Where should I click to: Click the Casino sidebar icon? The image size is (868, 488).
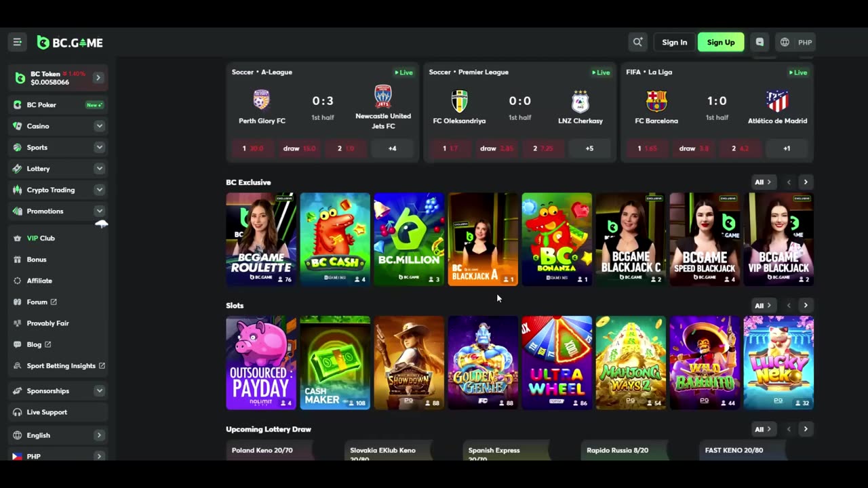pyautogui.click(x=18, y=126)
